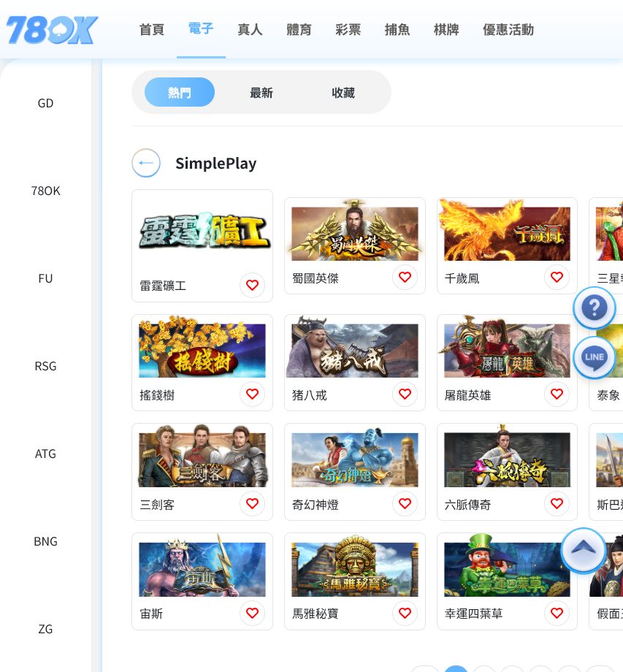Image resolution: width=623 pixels, height=672 pixels.
Task: Open the 真人 nav item
Action: 251,29
